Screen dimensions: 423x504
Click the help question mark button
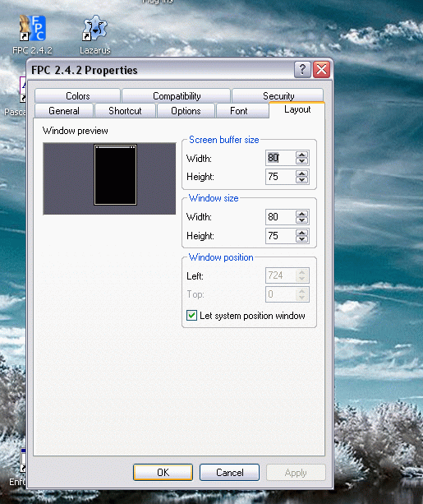click(x=302, y=69)
